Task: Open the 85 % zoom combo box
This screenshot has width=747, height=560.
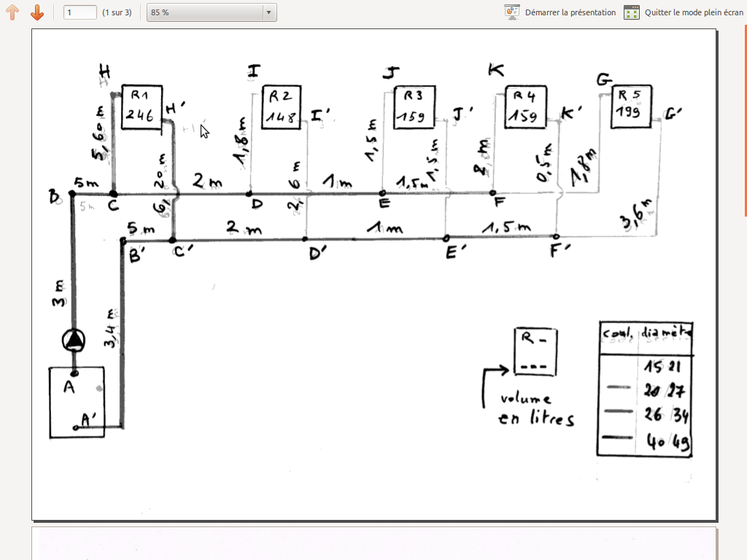Action: click(212, 12)
